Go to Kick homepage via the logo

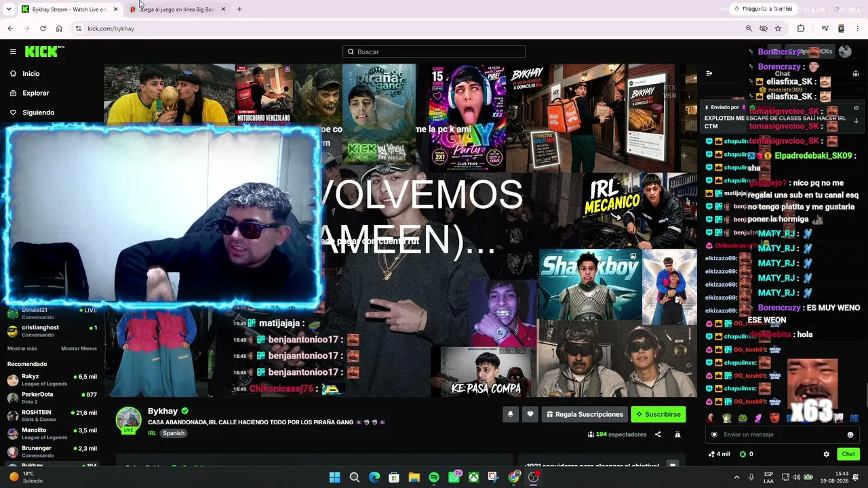pos(44,52)
